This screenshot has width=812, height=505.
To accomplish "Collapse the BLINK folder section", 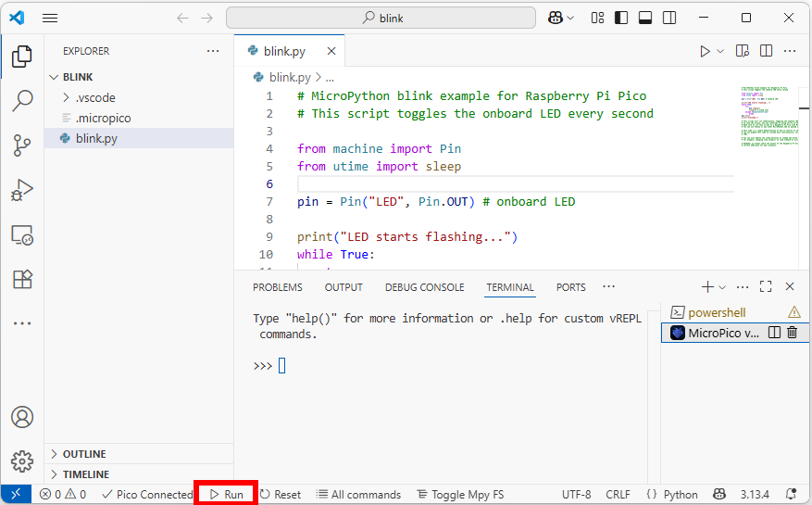I will (x=139, y=77).
